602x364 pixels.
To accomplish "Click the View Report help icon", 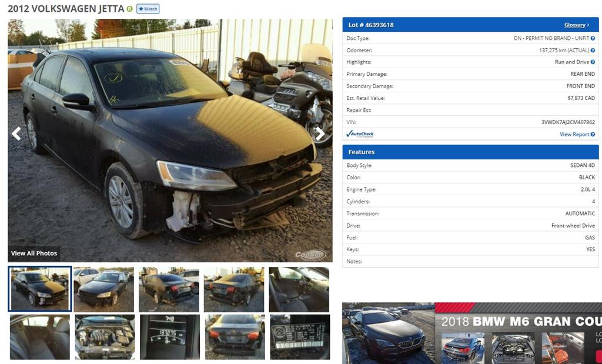I will [x=593, y=135].
